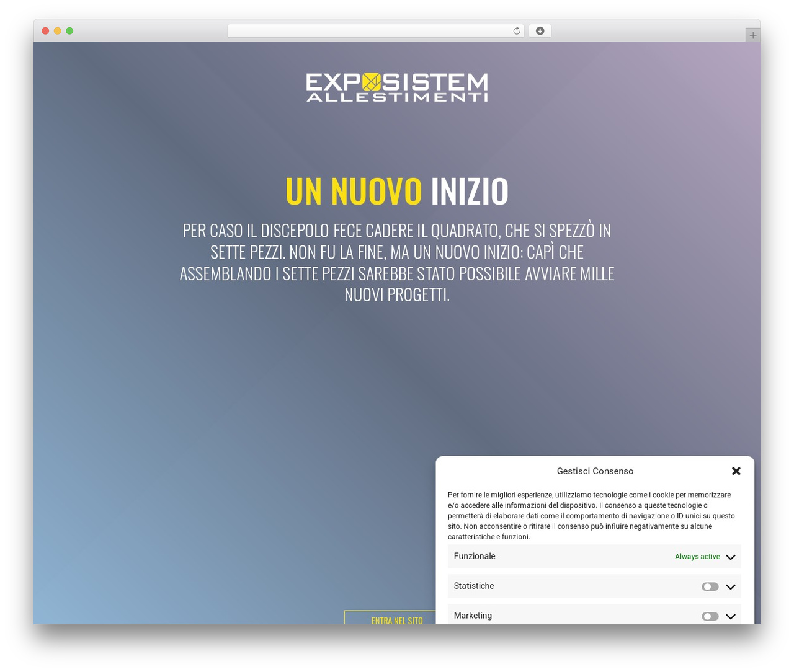Click the 'Gestisci Consenso' title
794x672 pixels.
point(595,471)
